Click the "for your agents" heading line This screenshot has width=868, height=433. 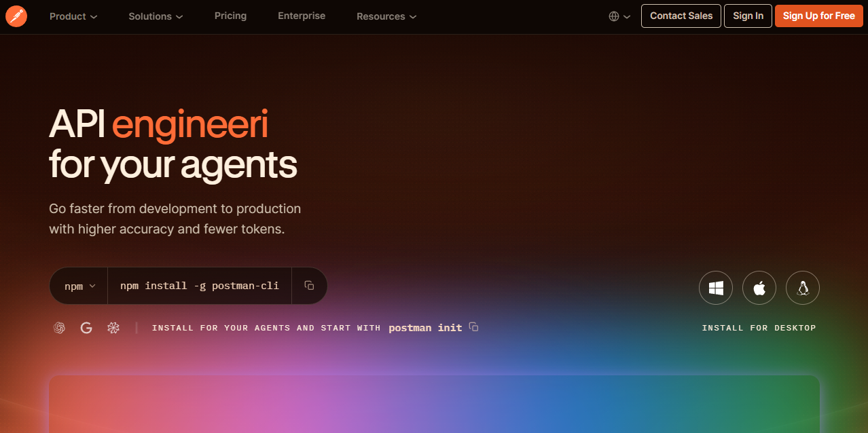(x=173, y=165)
